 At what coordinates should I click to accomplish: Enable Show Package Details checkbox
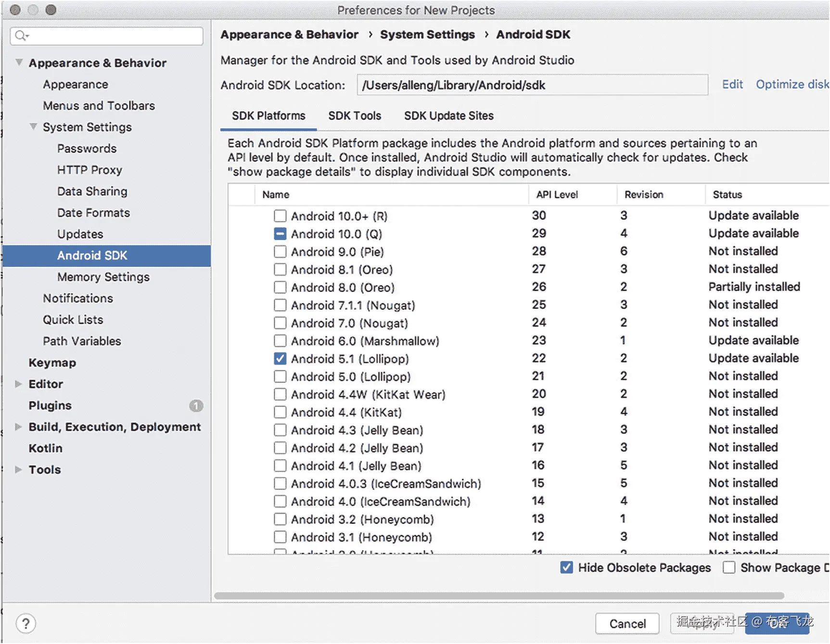tap(729, 568)
